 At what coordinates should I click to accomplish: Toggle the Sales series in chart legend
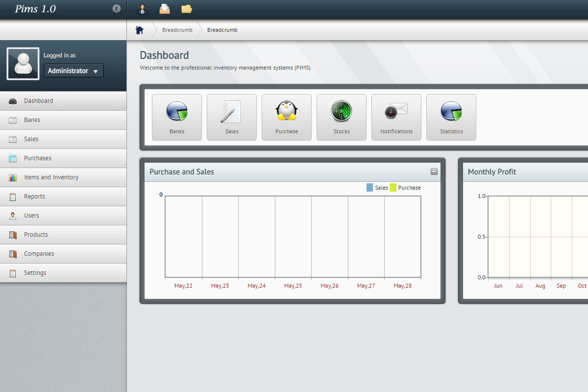[377, 188]
